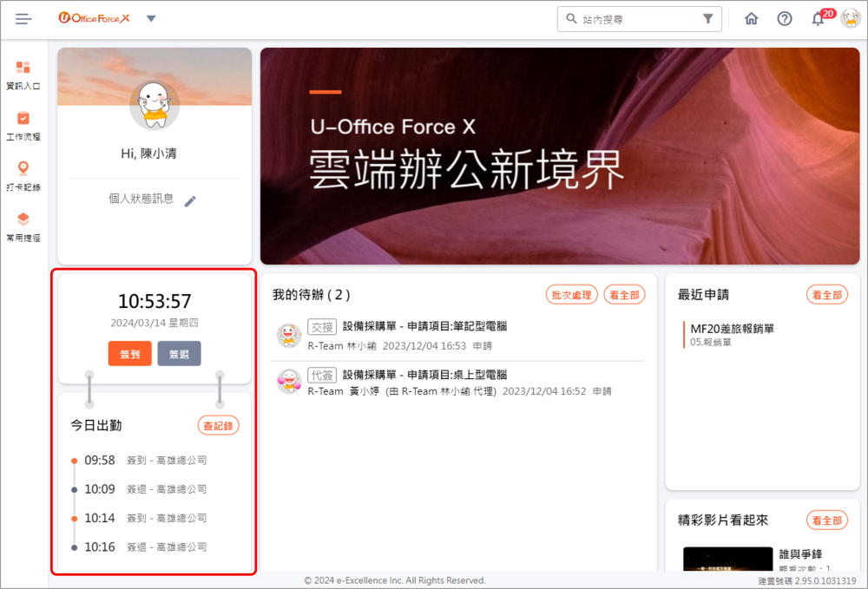
Task: Click the magnifier search icon
Action: coord(571,19)
